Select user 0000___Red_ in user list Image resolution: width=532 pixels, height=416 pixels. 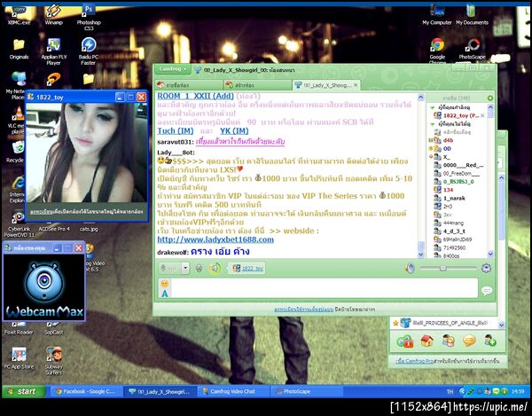click(463, 165)
